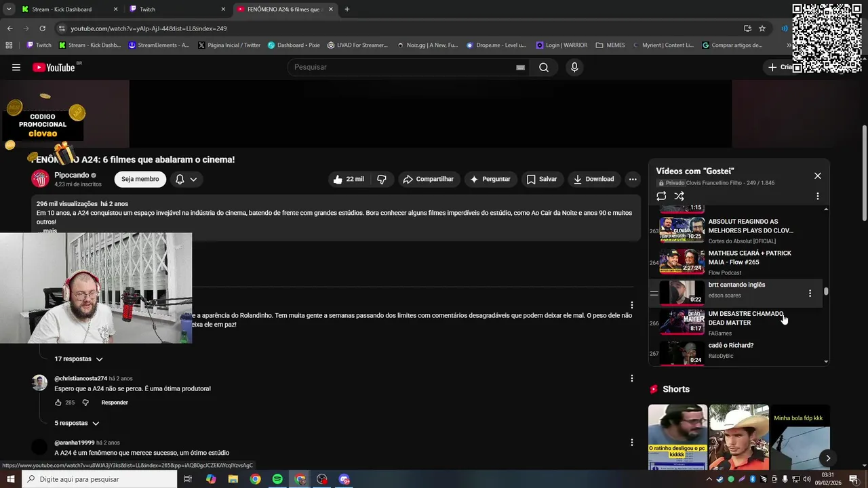Open a new browser tab
The image size is (868, 488).
tap(347, 9)
